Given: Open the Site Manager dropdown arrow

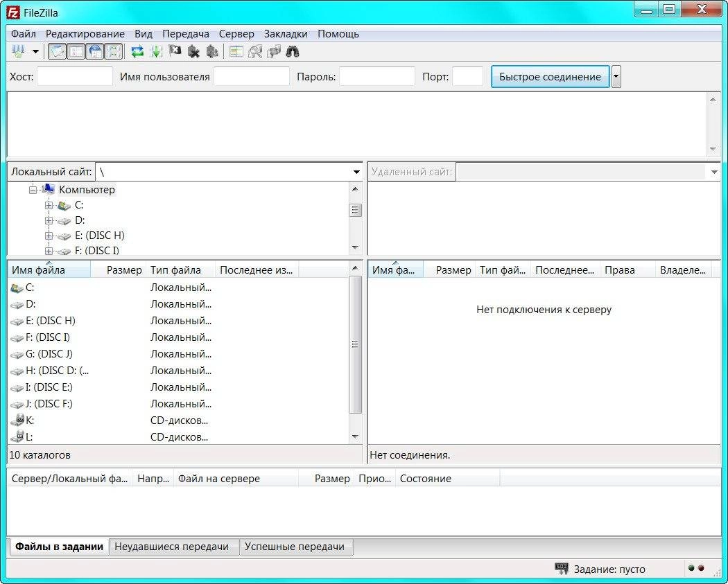Looking at the screenshot, I should point(35,51).
